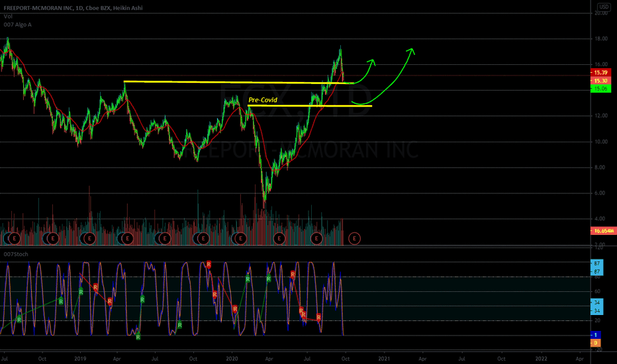
Task: Click the lowest green R marker in 007Stoch
Action: (x=138, y=338)
